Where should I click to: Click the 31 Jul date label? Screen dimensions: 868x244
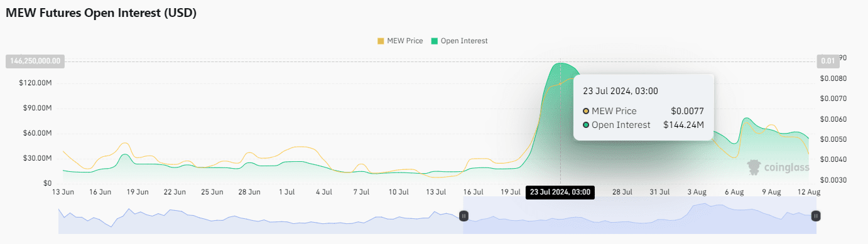(x=659, y=192)
